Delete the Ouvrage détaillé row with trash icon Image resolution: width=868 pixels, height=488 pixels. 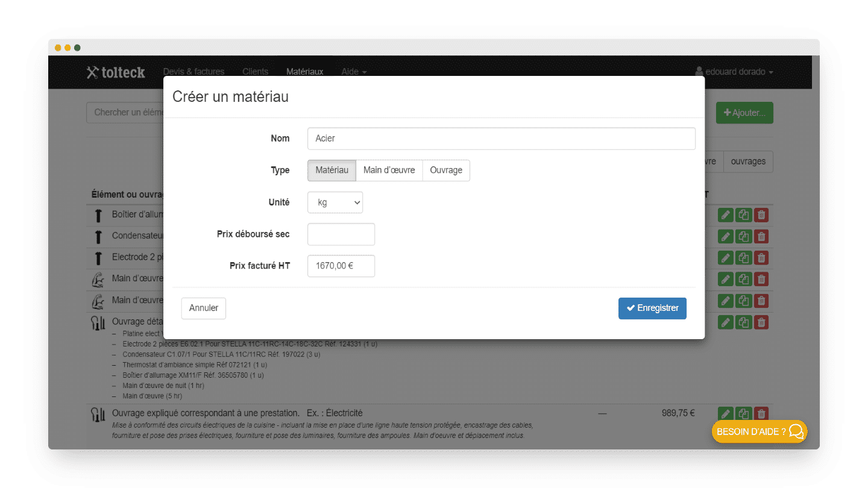pyautogui.click(x=761, y=322)
